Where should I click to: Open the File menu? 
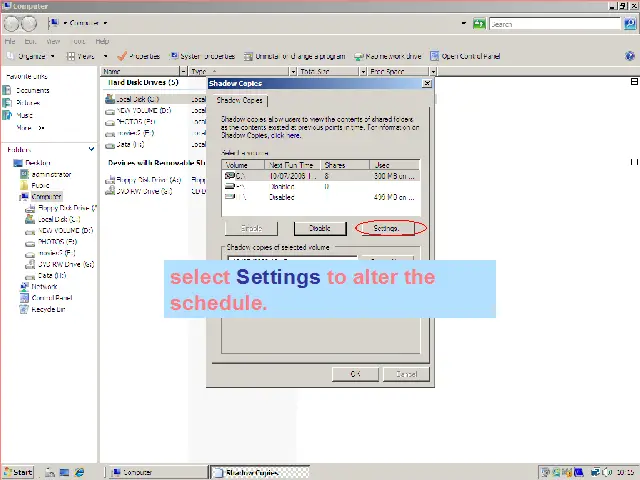pos(10,41)
